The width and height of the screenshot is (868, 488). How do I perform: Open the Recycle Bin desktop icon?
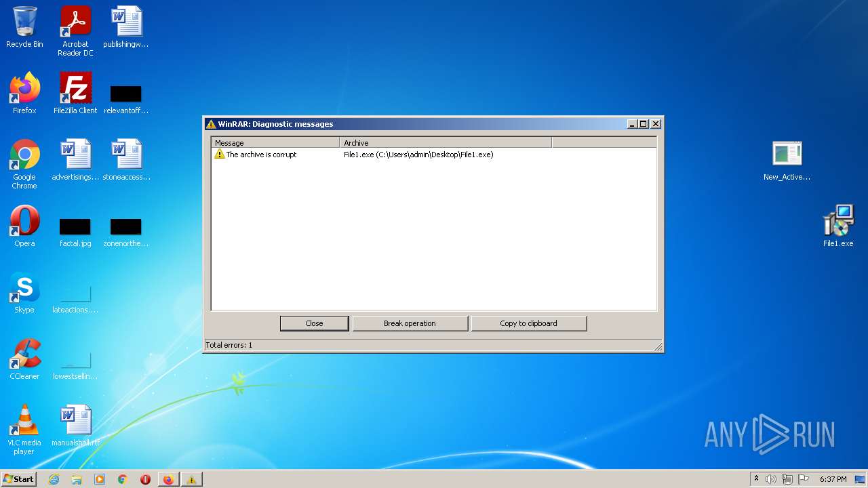(24, 27)
